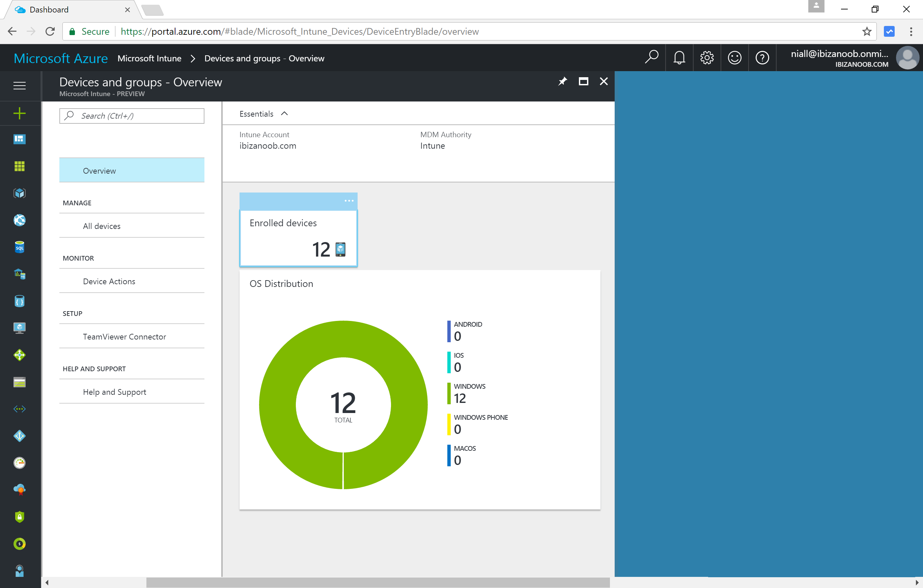Reload the page with browser refresh
Image resolution: width=923 pixels, height=588 pixels.
coord(50,31)
